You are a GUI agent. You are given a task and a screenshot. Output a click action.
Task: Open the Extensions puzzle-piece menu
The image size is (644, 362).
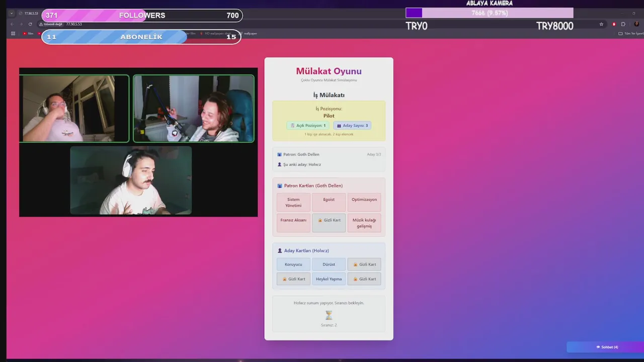tap(623, 24)
